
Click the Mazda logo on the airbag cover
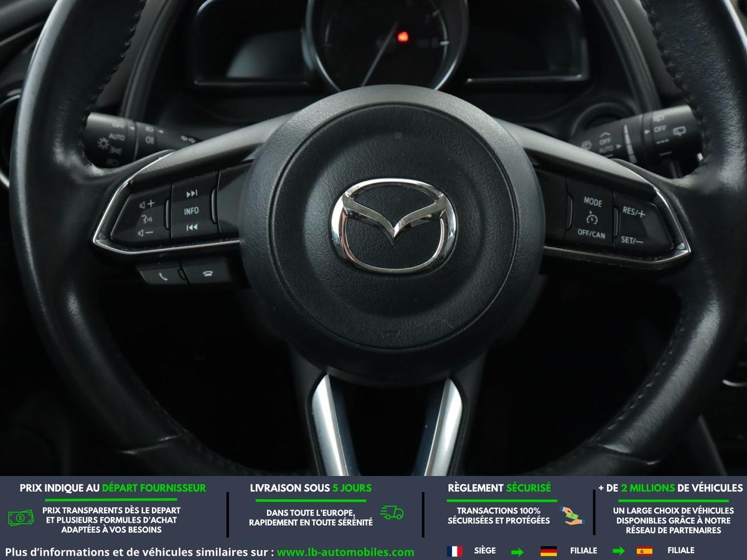point(393,226)
